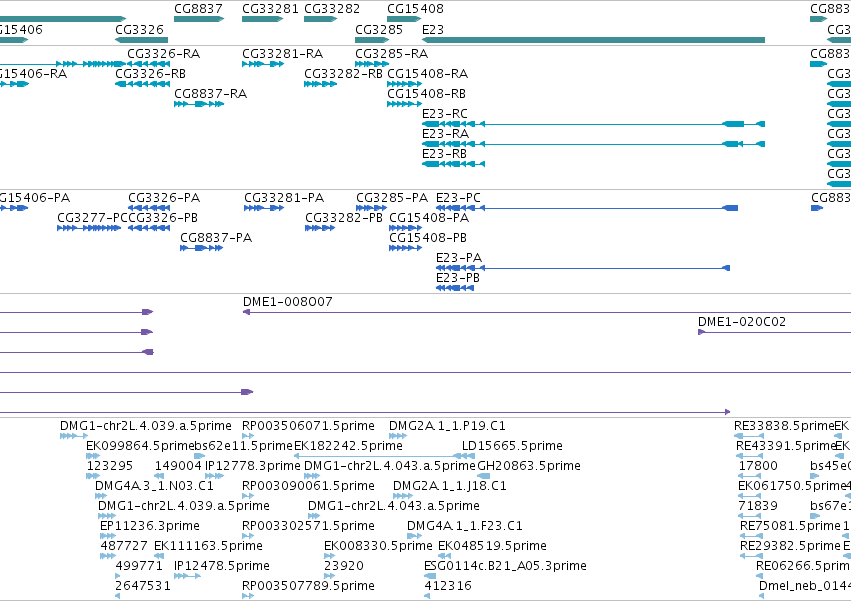Viewport: 851px width, 601px height.
Task: Select the 17800 feature
Action: [750, 476]
